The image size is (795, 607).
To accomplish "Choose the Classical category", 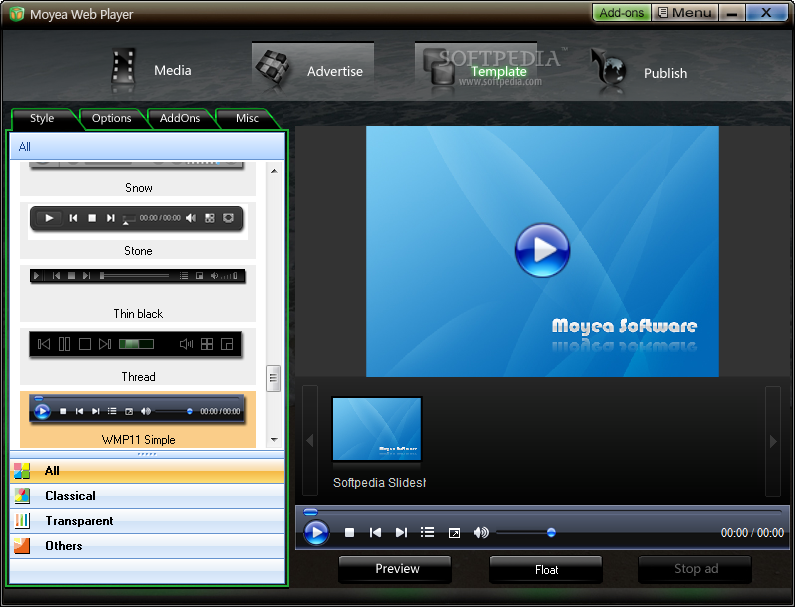I will [147, 496].
